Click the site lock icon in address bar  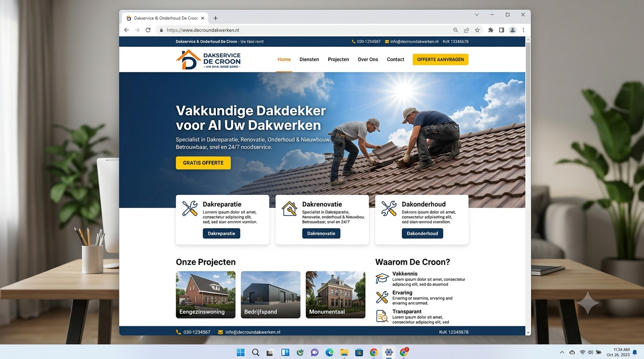161,30
